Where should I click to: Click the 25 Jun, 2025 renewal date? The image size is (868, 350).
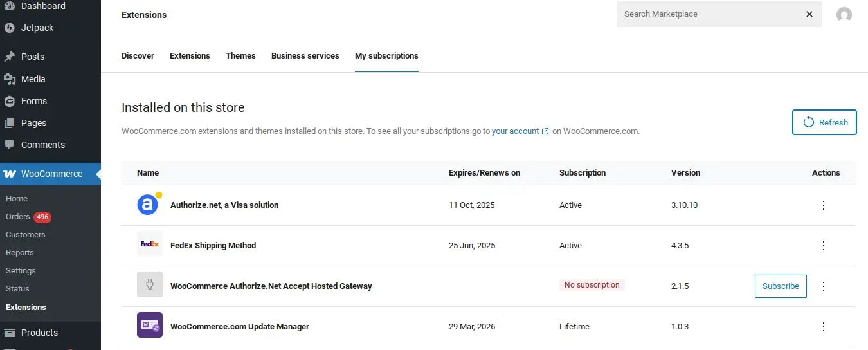coord(472,246)
